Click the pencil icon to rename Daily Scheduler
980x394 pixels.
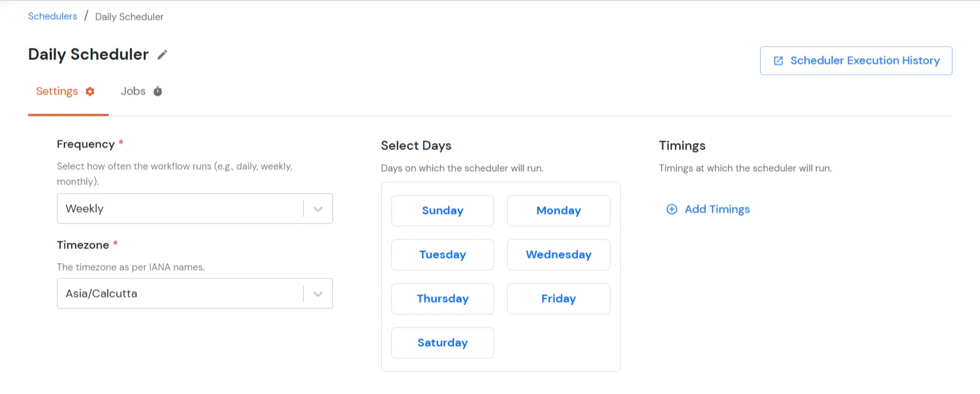[163, 55]
